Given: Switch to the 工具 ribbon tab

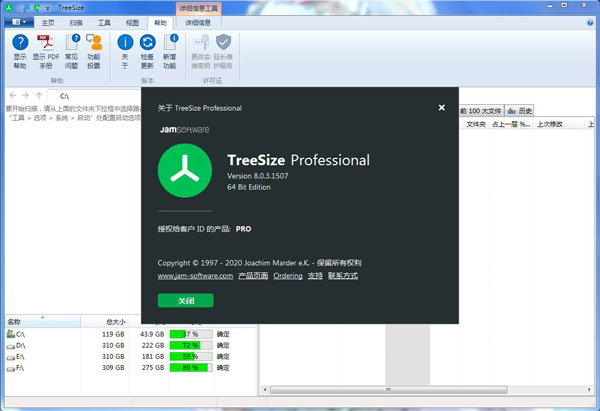Looking at the screenshot, I should point(104,22).
